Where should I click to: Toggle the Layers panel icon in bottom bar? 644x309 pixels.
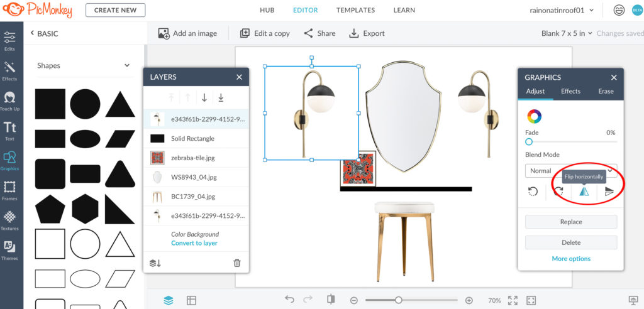coord(168,300)
